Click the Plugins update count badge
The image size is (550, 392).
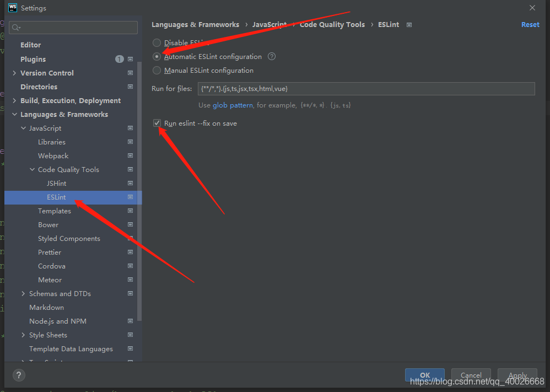[119, 60]
